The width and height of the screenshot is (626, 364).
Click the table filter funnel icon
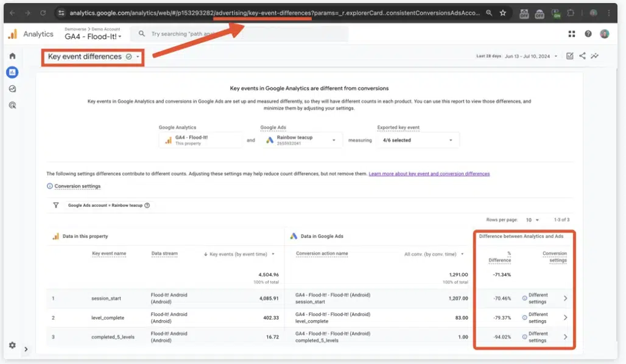[x=56, y=206]
